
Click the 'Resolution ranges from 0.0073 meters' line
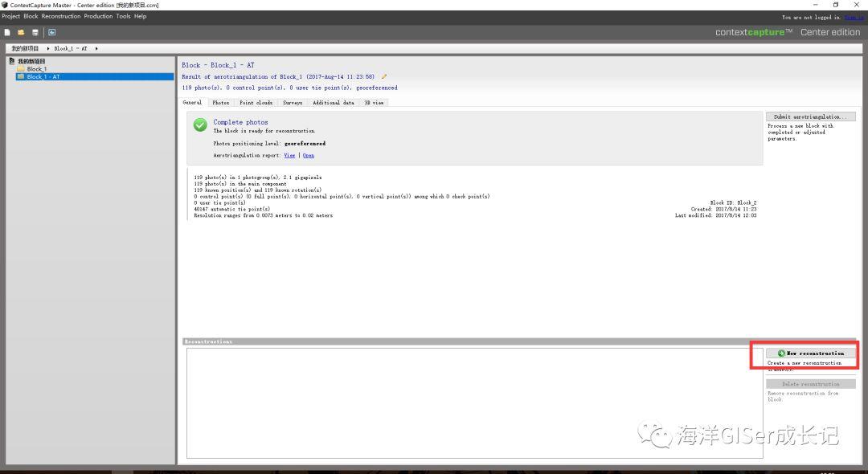coord(264,215)
